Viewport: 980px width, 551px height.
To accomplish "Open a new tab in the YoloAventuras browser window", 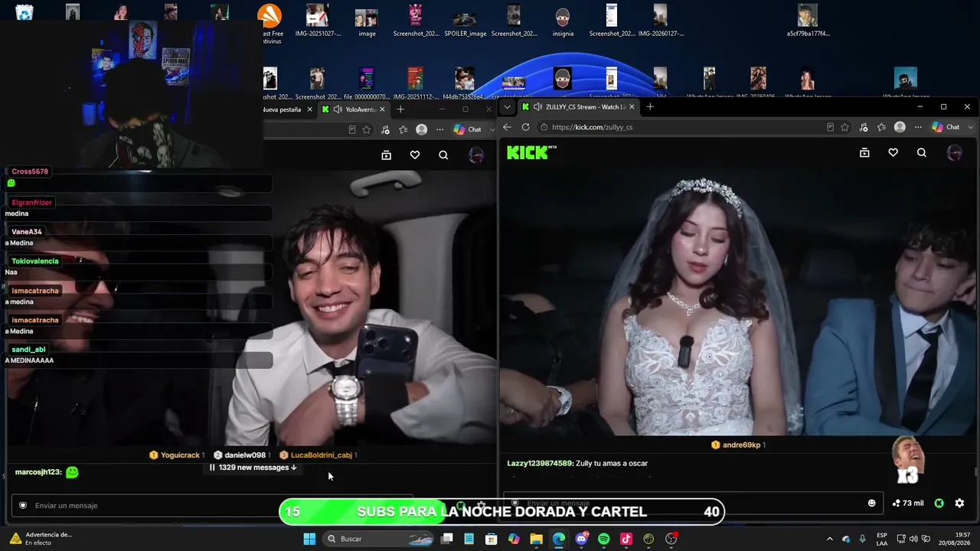I will (x=400, y=109).
